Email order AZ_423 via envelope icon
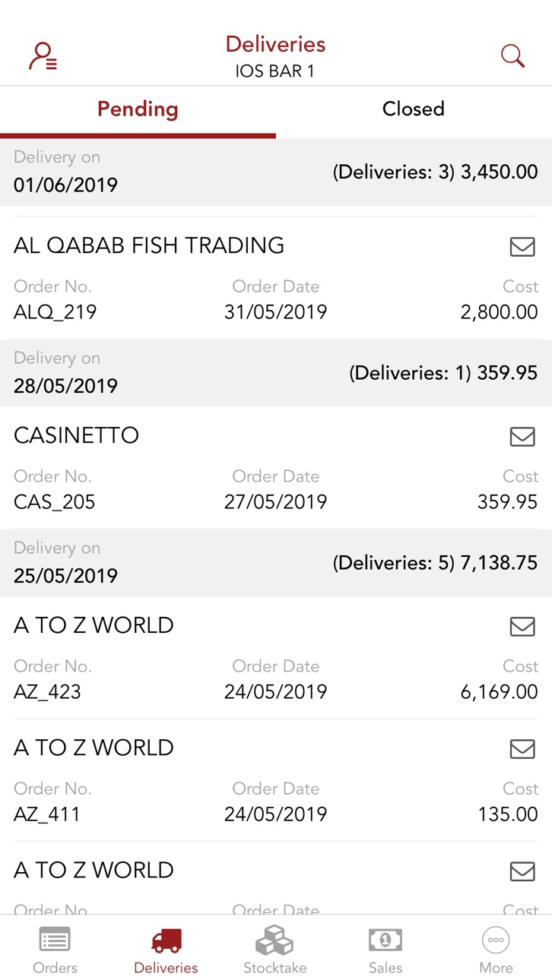The image size is (552, 980). coord(522,626)
